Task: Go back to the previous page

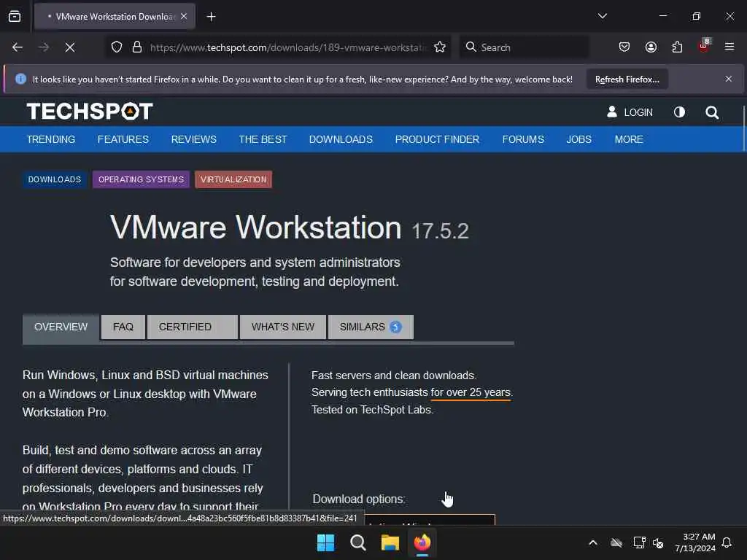Action: [18, 47]
